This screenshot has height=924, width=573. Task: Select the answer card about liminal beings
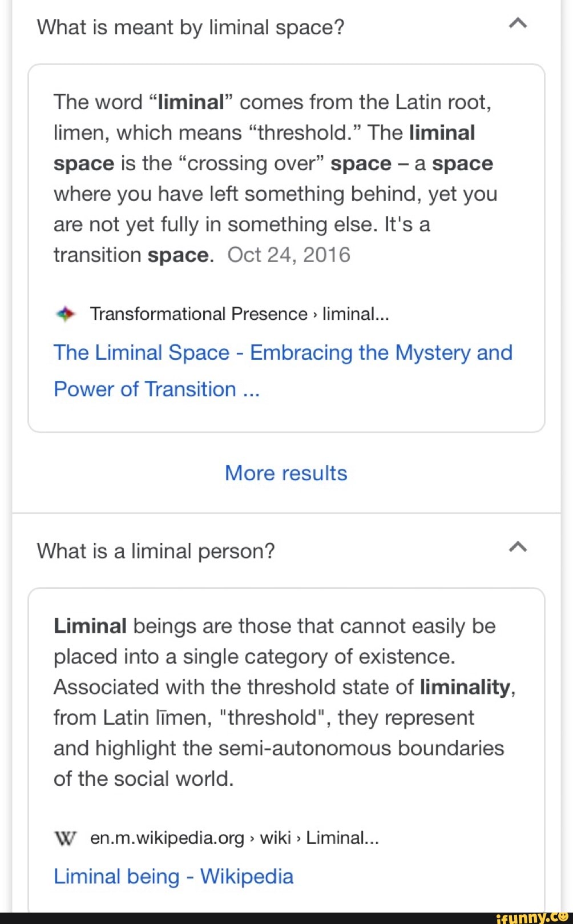click(x=286, y=702)
